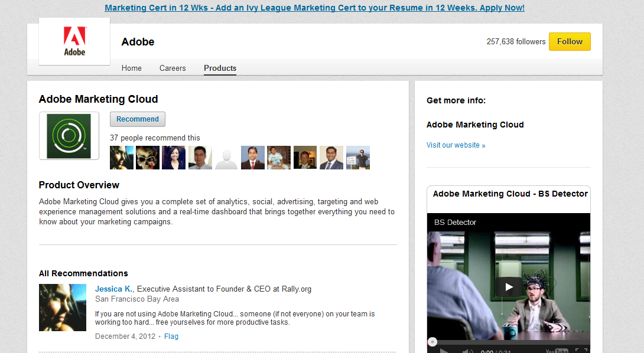Click the 'Get more info:' heading
The image size is (644, 353).
pyautogui.click(x=456, y=100)
